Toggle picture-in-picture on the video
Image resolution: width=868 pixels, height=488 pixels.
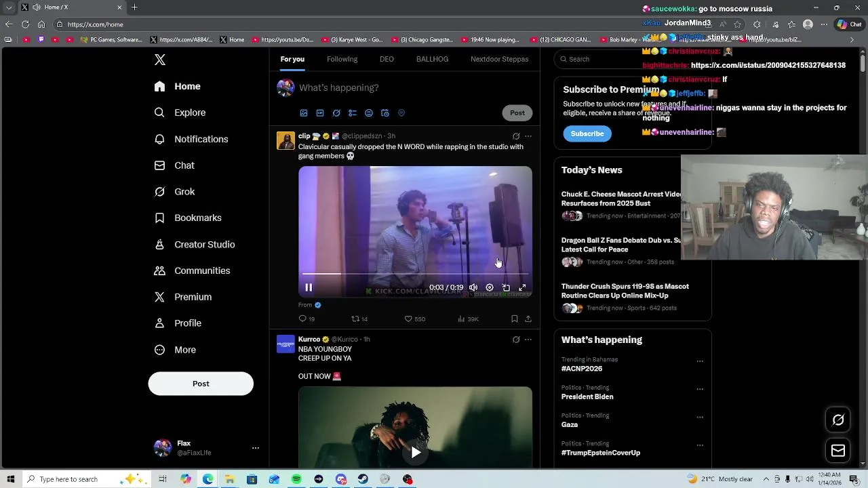506,287
